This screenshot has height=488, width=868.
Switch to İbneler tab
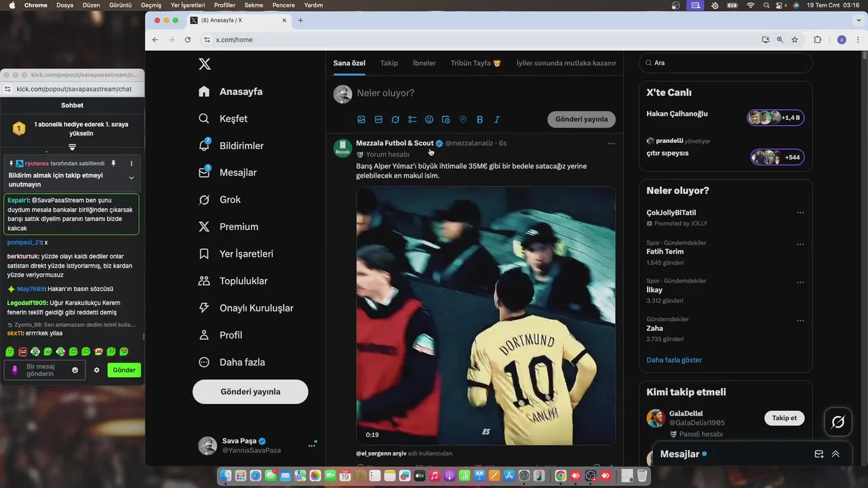425,63
